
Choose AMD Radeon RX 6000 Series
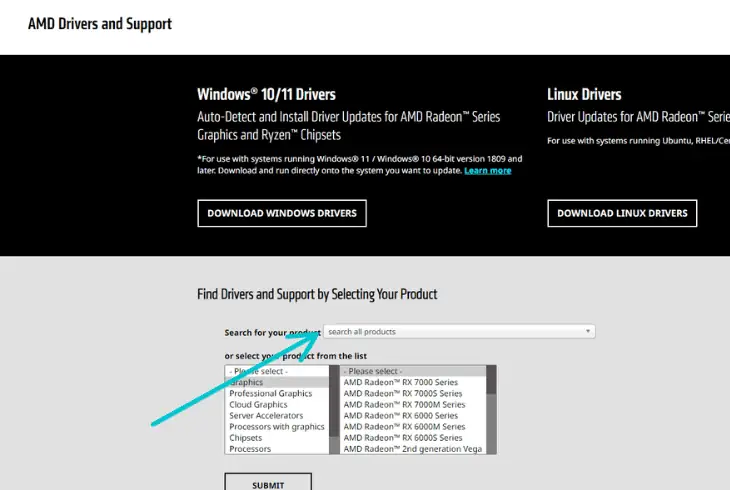coord(413,415)
